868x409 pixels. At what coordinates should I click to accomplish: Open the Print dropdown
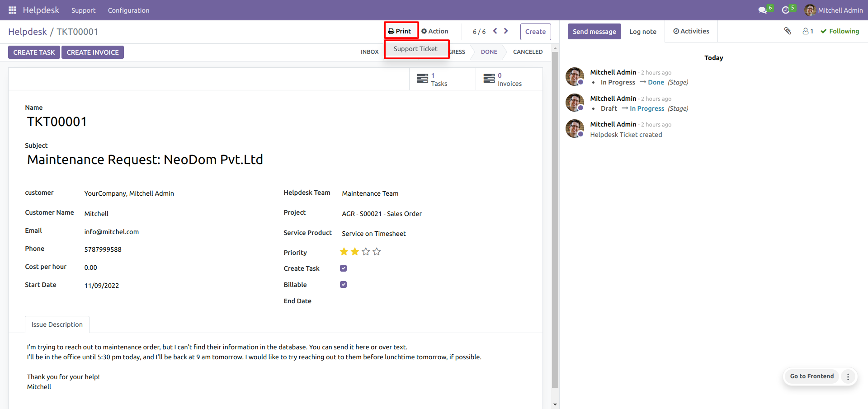point(401,31)
